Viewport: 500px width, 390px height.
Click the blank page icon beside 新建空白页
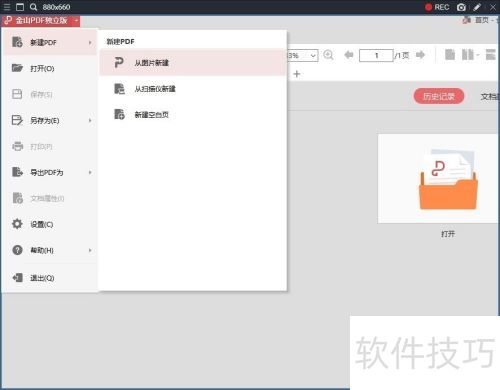click(119, 114)
